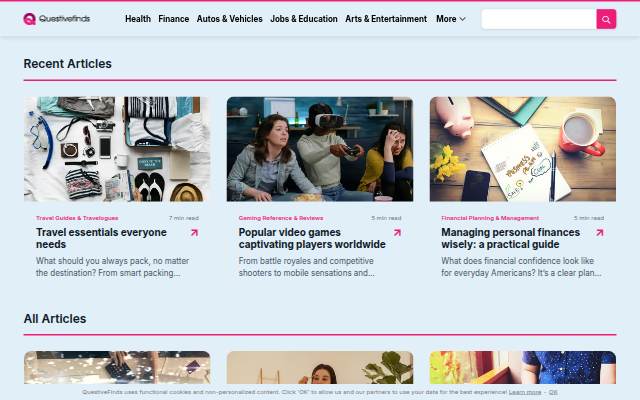Select Gaming Reference & Reviews category tag

coord(281,218)
